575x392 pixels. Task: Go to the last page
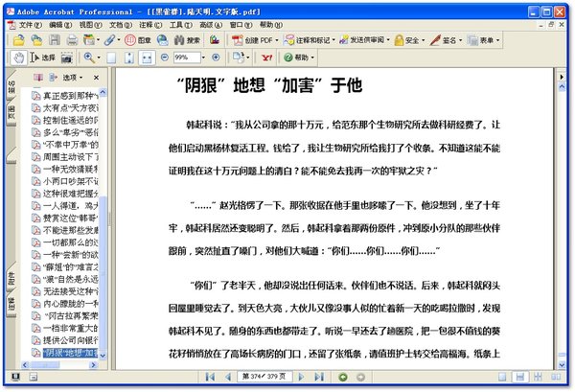(319, 377)
